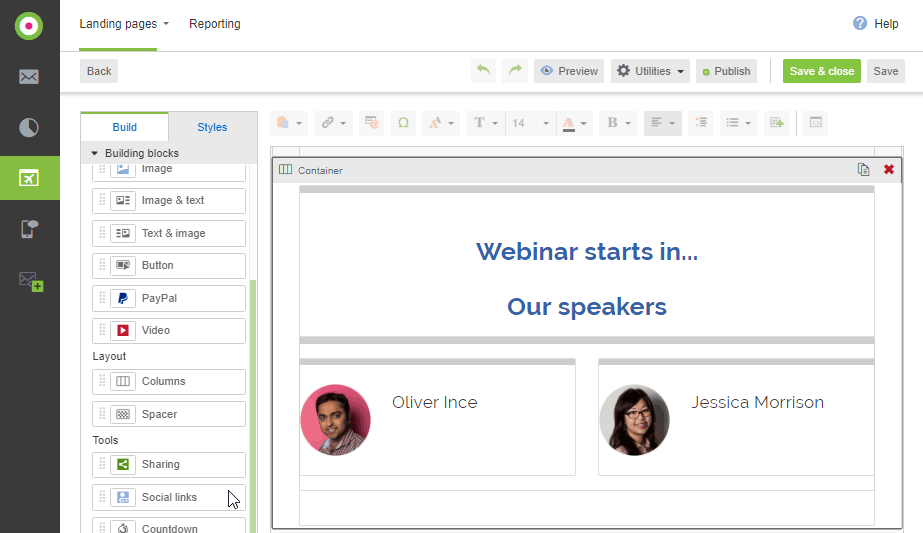Viewport: 923px width, 533px height.
Task: Click the Preview eye button
Action: coord(568,71)
